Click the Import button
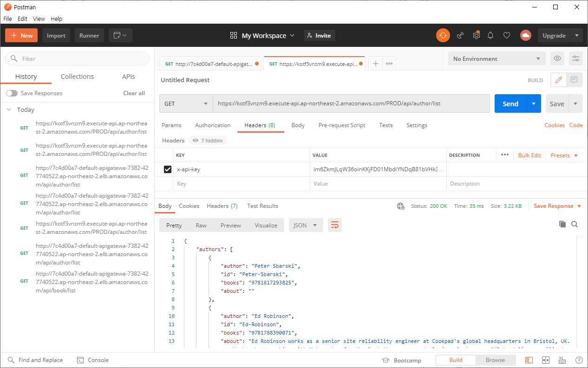The height and width of the screenshot is (368, 588). (x=56, y=35)
